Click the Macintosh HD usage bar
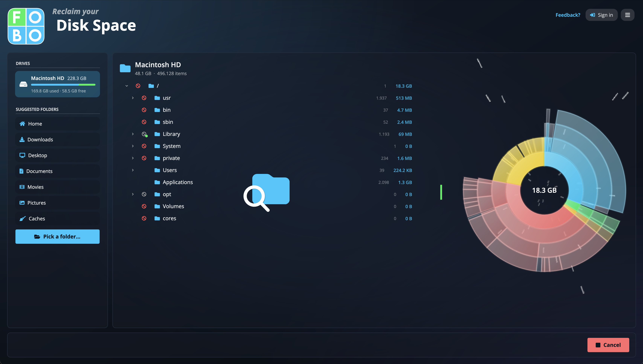 (63, 85)
